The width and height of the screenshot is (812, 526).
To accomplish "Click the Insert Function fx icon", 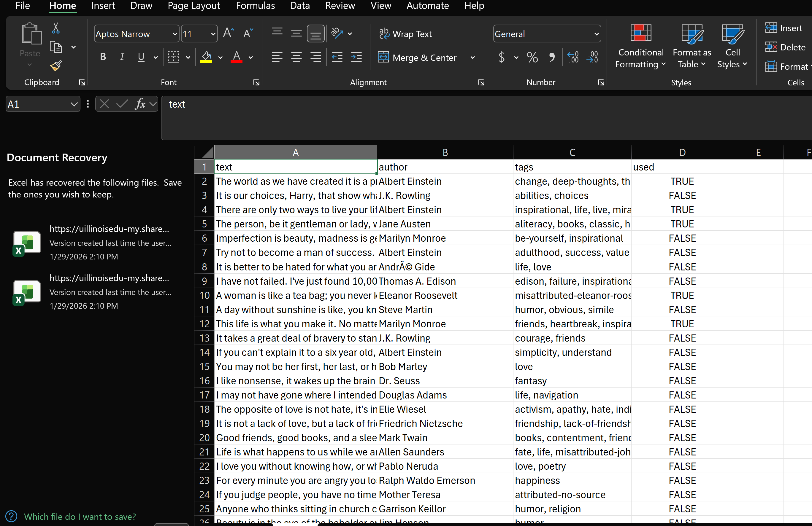I will [x=140, y=104].
